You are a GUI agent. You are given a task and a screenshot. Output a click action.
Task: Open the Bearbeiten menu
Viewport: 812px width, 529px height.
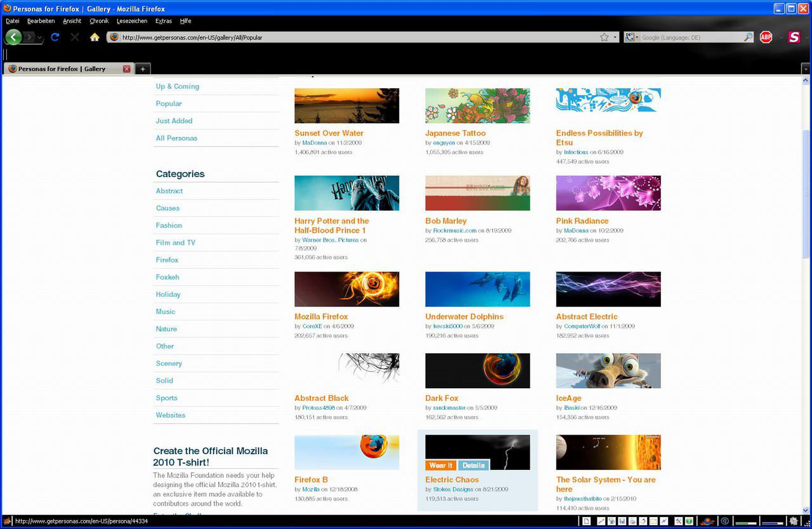pyautogui.click(x=41, y=21)
